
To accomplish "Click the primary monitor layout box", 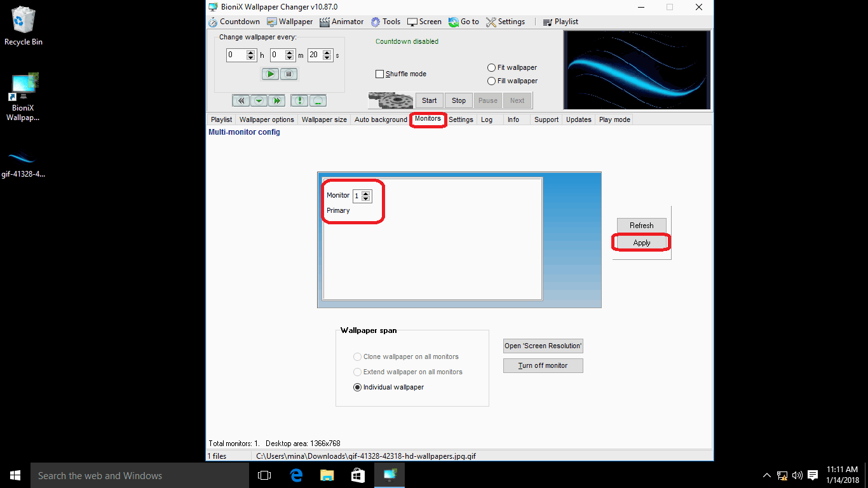I will [432, 239].
